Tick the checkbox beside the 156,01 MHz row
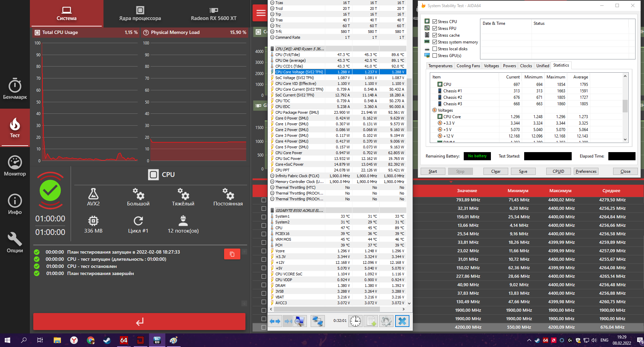Image resolution: width=644 pixels, height=347 pixels. [264, 217]
